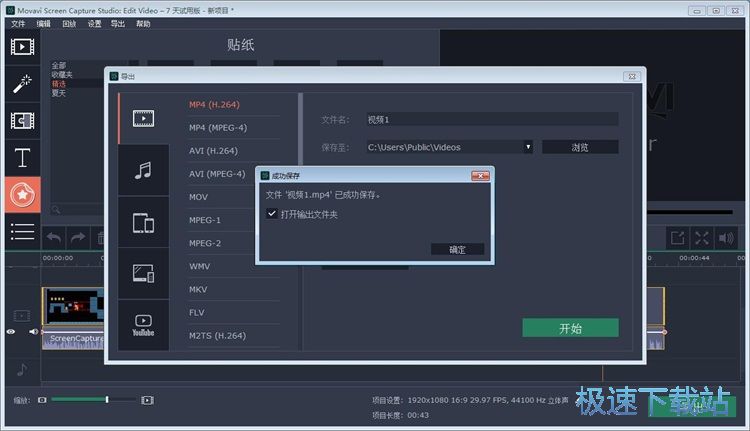Select 夏天 sticker category
The width and height of the screenshot is (750, 431).
59,93
